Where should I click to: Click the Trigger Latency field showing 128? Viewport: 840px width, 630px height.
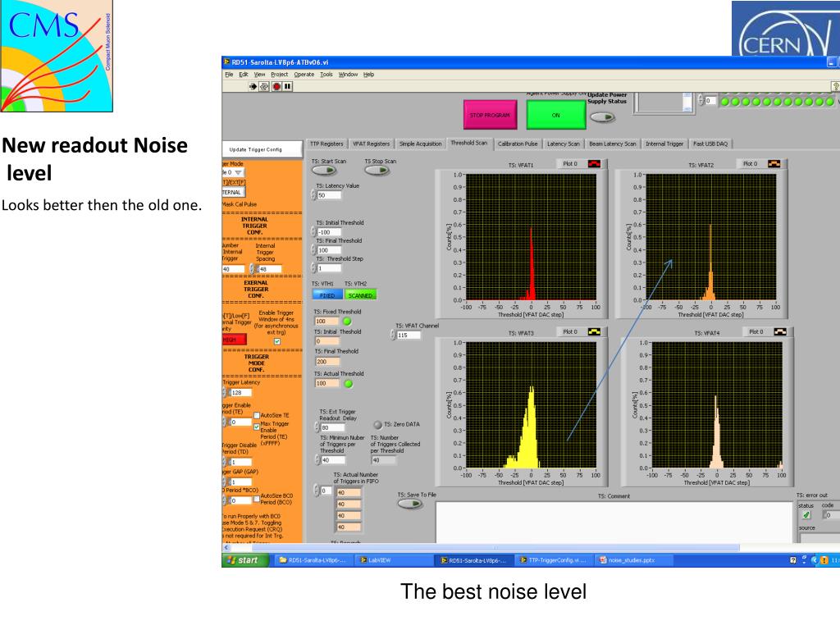pos(240,393)
